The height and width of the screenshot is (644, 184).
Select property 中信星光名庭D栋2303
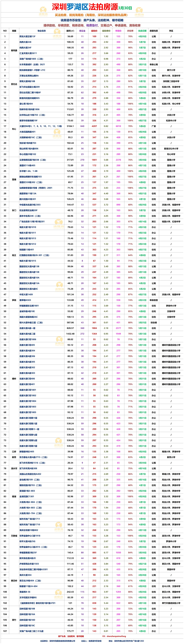(x=30, y=205)
